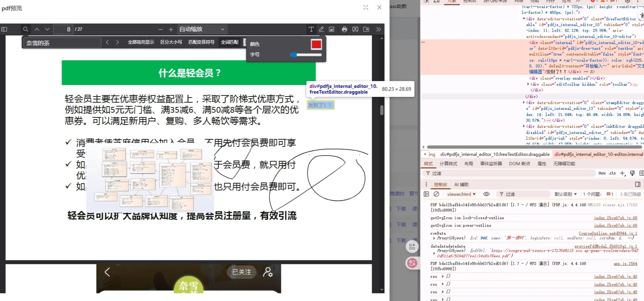Open secondary tools double-chevron menu
This screenshot has height=301, width=644.
(x=378, y=29)
